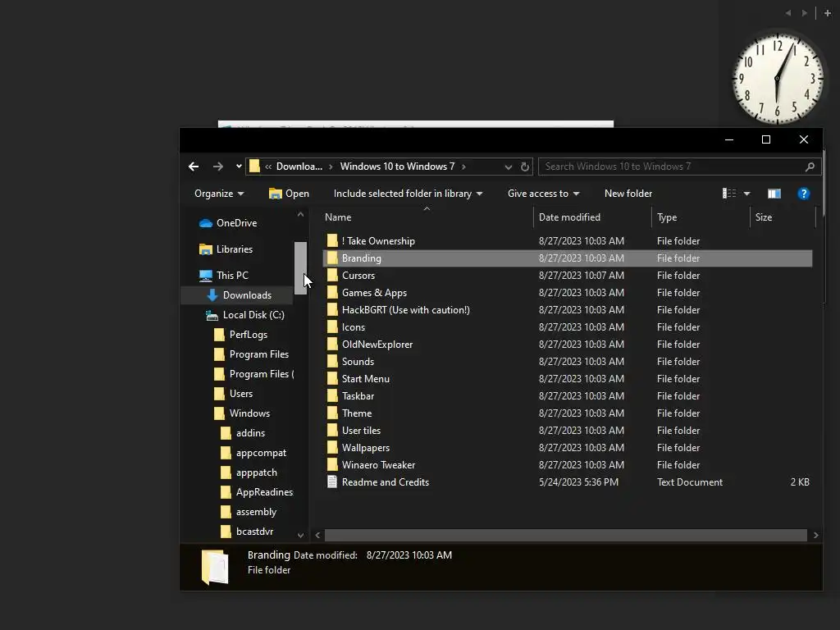The image size is (840, 630).
Task: Click the Forward navigation arrow
Action: 217,167
